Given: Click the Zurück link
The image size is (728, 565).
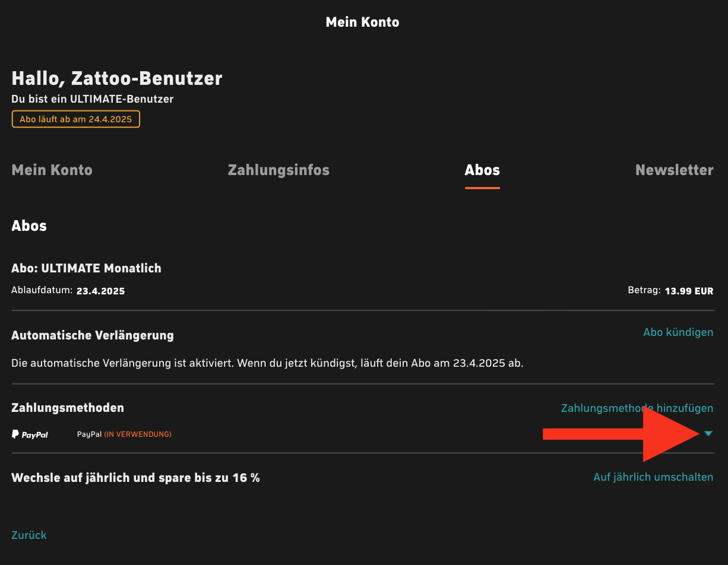Looking at the screenshot, I should 29,535.
